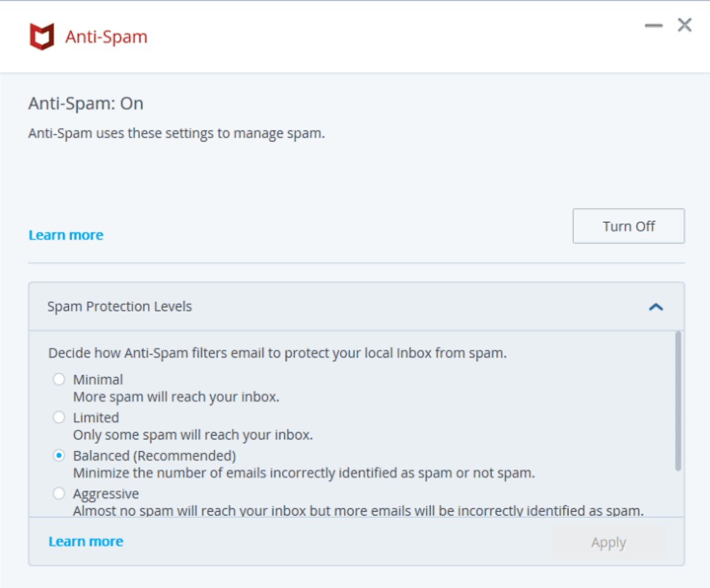Open Learn more link beside Apply
Image resolution: width=710 pixels, height=588 pixels.
[86, 542]
